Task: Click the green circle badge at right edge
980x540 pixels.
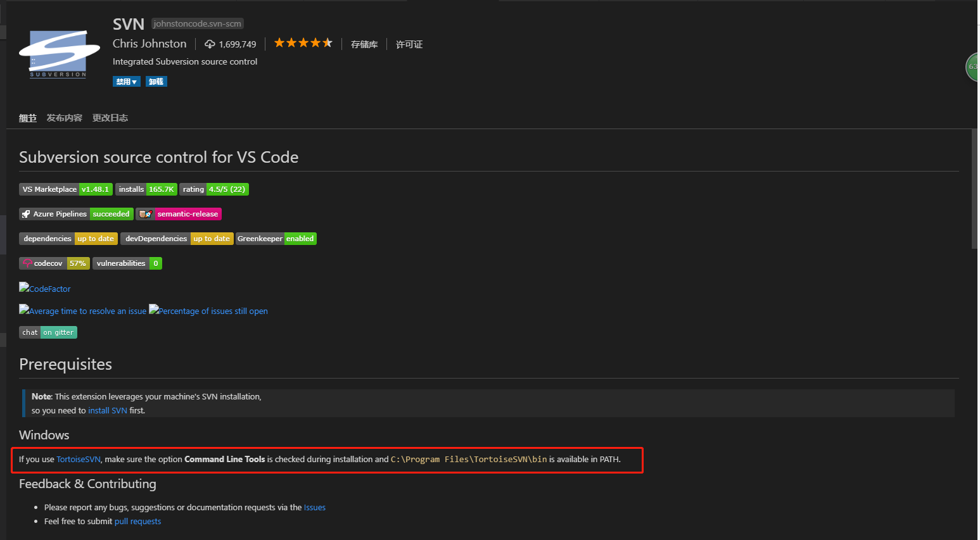Action: [x=972, y=66]
